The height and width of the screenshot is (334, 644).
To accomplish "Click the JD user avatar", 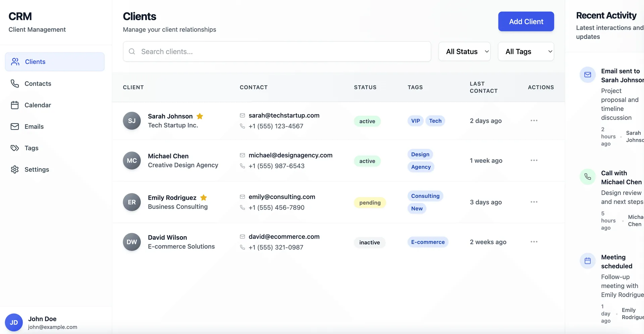I will pyautogui.click(x=14, y=323).
